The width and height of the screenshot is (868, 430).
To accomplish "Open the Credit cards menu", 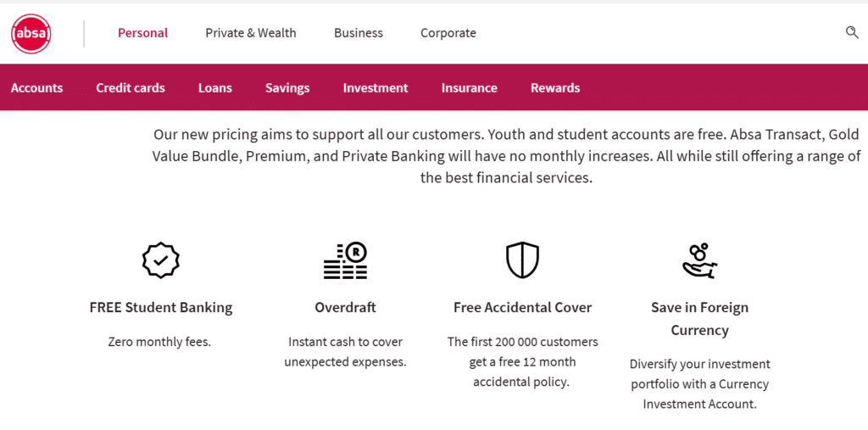I will 131,87.
